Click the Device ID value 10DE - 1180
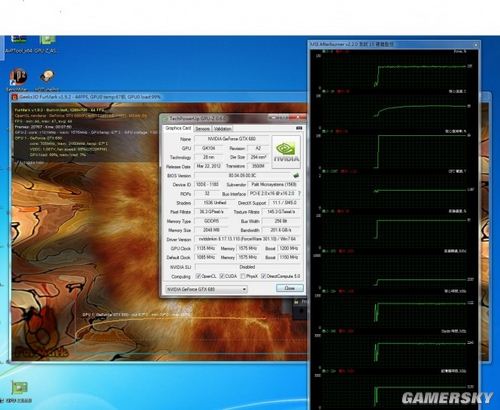The height and width of the screenshot is (410, 500). (207, 184)
